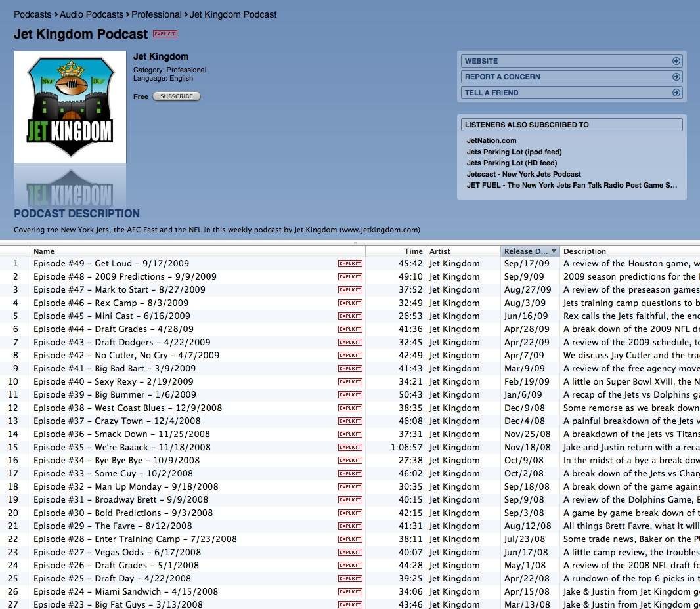
Task: Click the arrow icon on the WEBSITE row
Action: coord(676,61)
